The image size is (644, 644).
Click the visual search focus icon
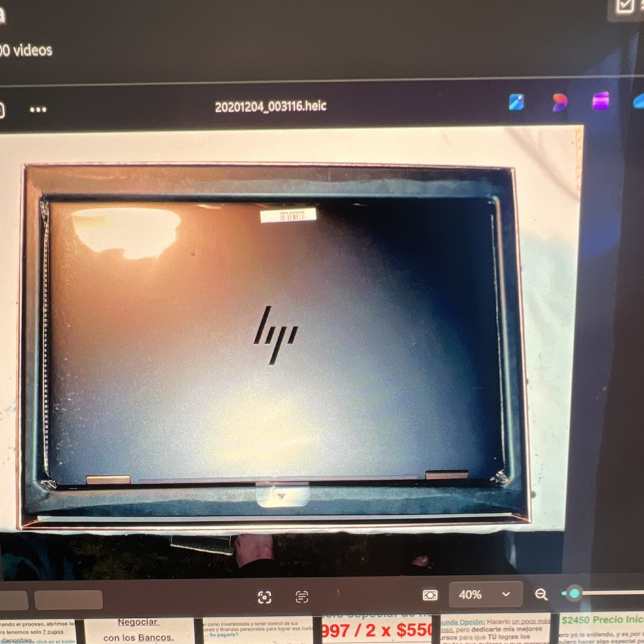[x=264, y=597]
